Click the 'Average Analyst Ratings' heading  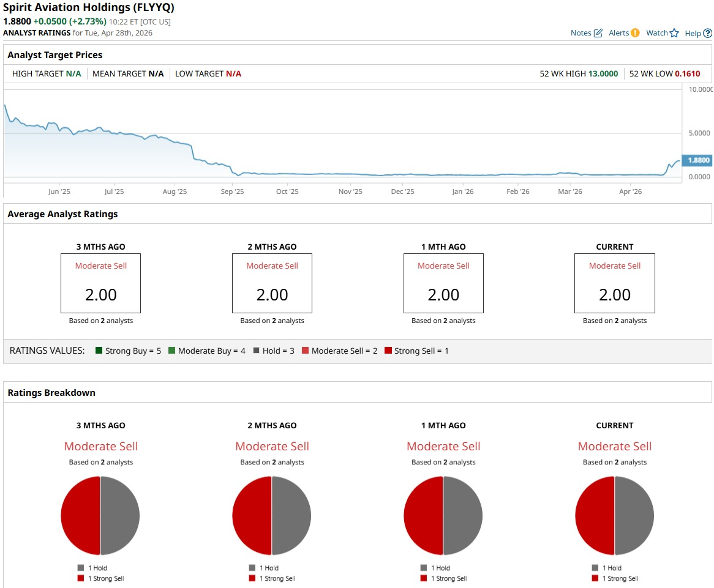click(63, 214)
